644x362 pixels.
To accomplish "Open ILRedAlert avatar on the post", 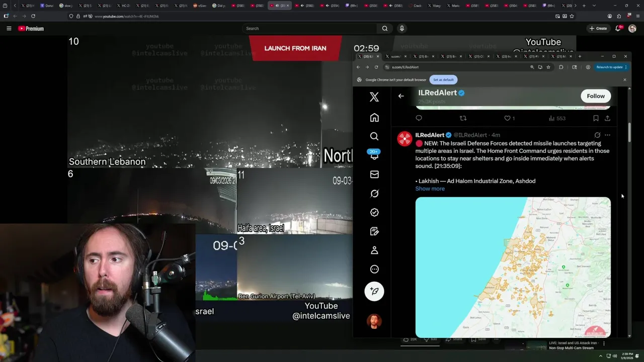I will point(405,139).
